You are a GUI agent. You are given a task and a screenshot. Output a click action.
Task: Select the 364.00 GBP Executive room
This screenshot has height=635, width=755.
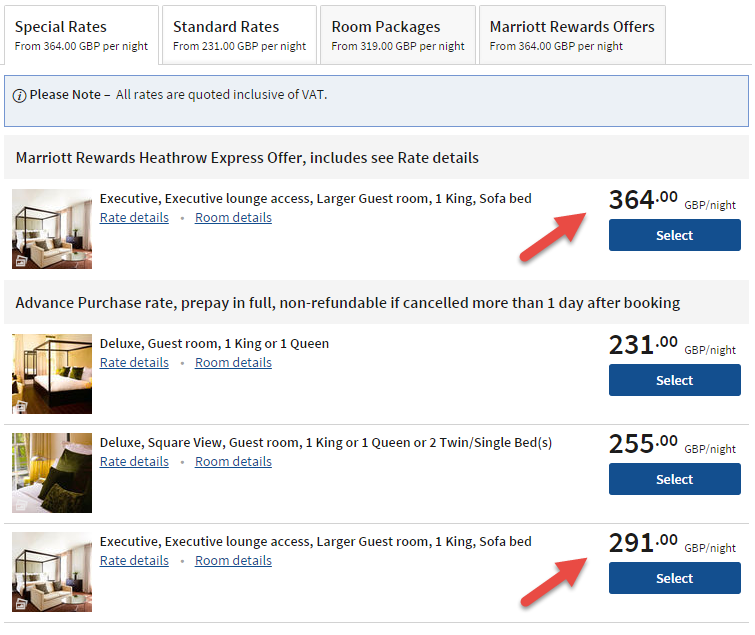pos(675,235)
